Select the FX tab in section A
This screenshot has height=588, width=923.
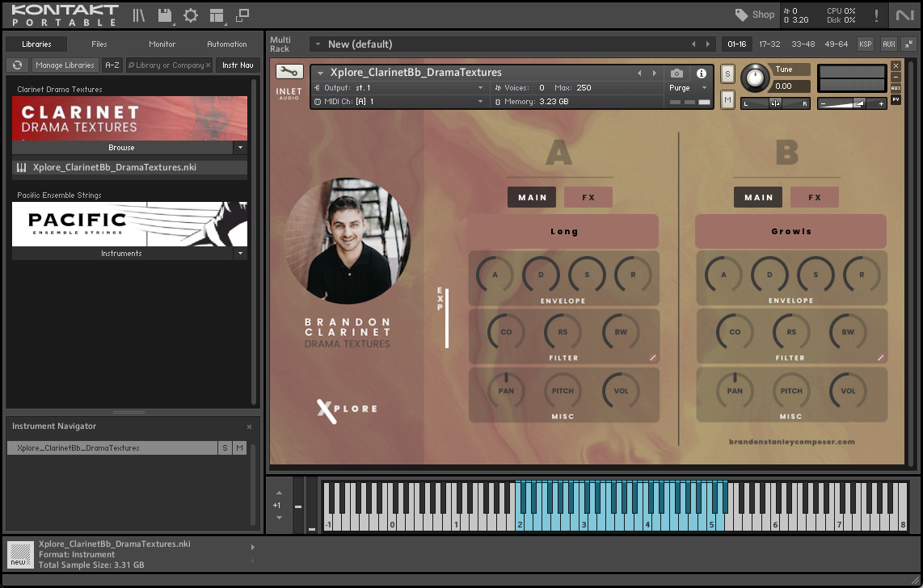pos(588,197)
